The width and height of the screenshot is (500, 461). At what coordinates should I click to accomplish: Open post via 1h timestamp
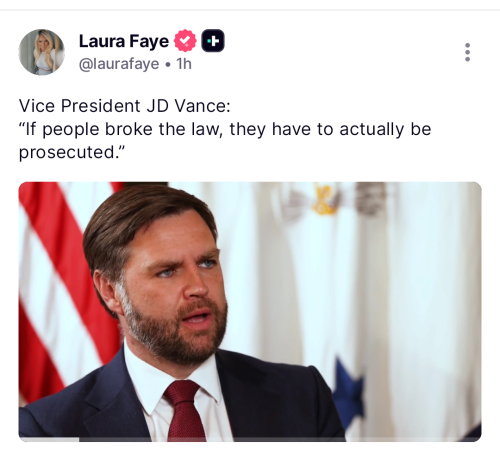[184, 64]
